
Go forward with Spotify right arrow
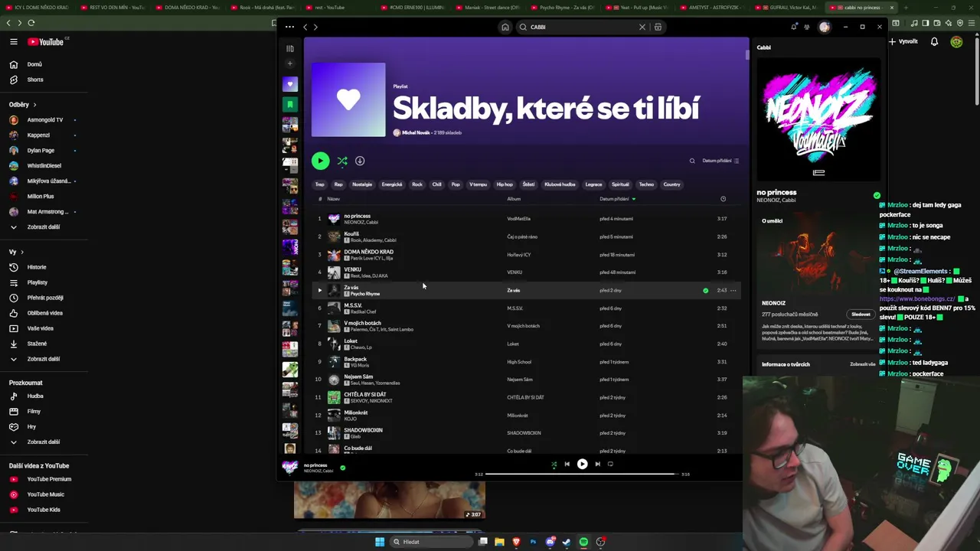(x=315, y=27)
